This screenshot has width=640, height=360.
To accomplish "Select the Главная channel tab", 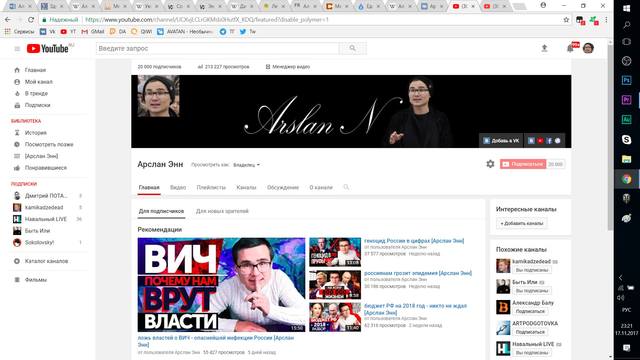I will [x=149, y=187].
